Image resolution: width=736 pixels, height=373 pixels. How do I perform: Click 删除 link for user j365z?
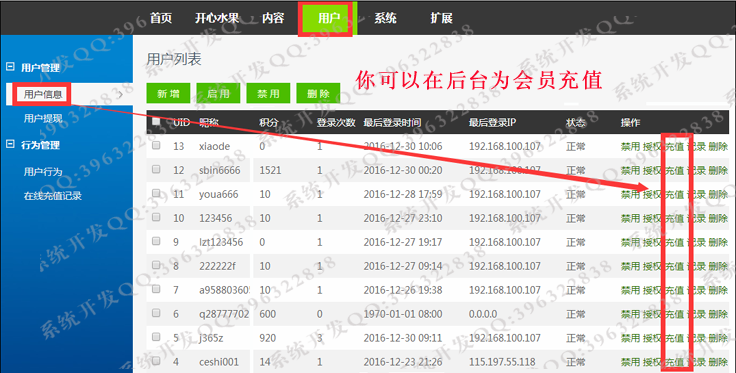719,338
